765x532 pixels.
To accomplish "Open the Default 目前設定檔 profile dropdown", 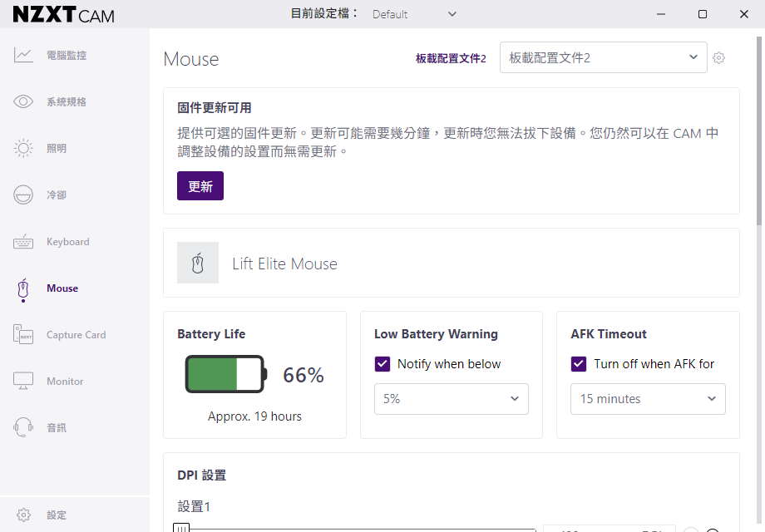I will click(x=414, y=14).
